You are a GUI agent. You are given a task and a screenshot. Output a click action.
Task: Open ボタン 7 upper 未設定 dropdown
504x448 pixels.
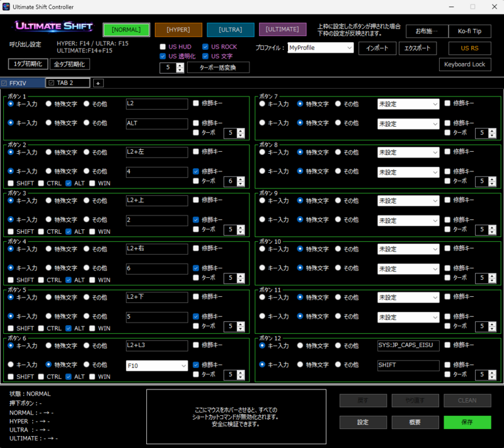[x=408, y=104]
